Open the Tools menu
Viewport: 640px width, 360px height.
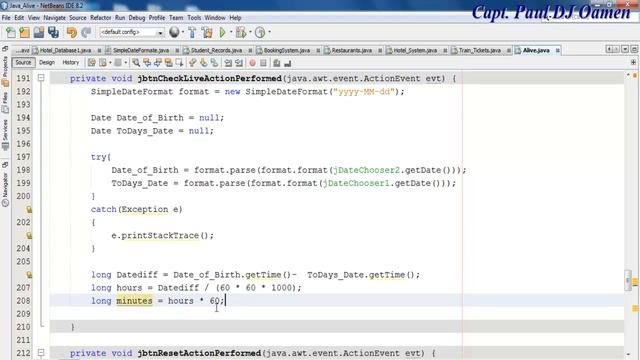194,18
